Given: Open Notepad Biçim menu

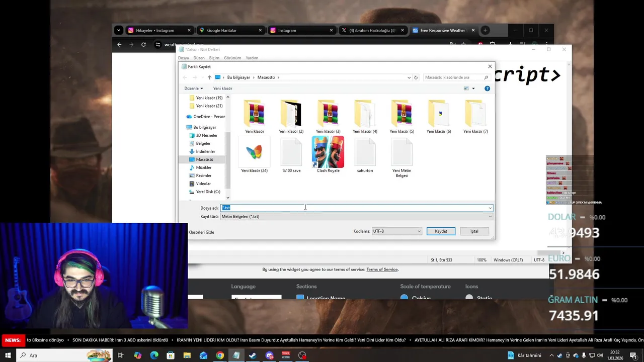Looking at the screenshot, I should click(214, 58).
